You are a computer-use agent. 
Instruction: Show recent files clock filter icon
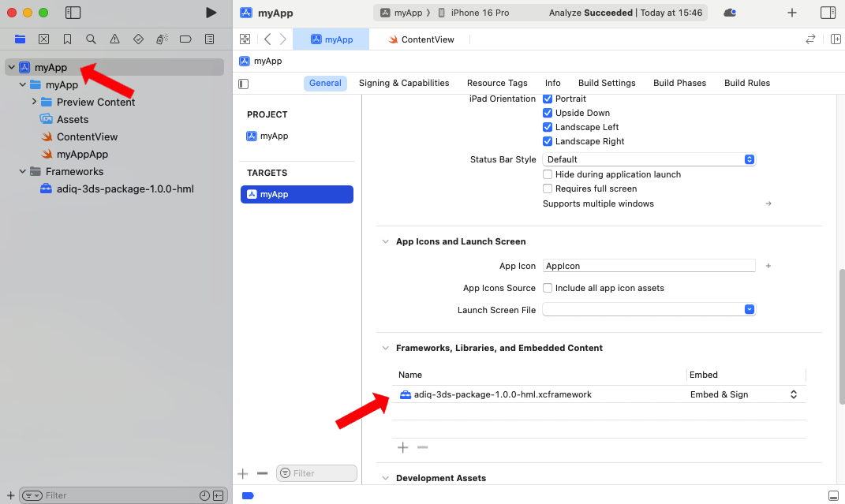(x=204, y=495)
